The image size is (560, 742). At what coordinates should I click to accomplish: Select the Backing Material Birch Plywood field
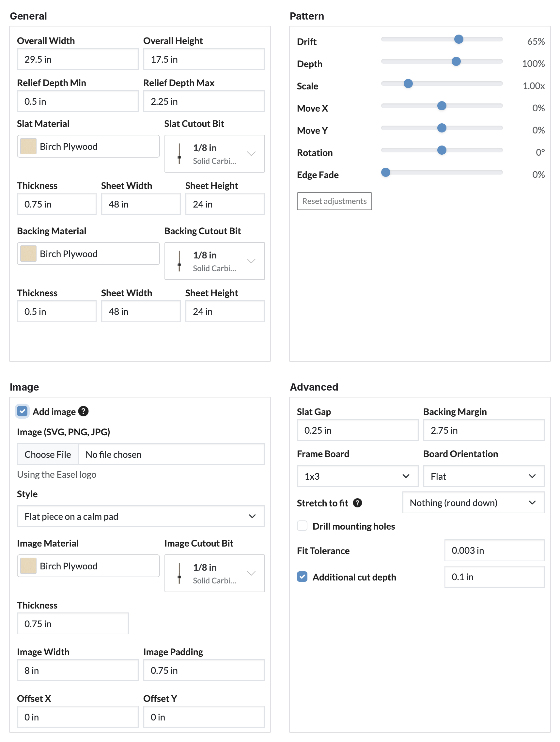(x=88, y=254)
